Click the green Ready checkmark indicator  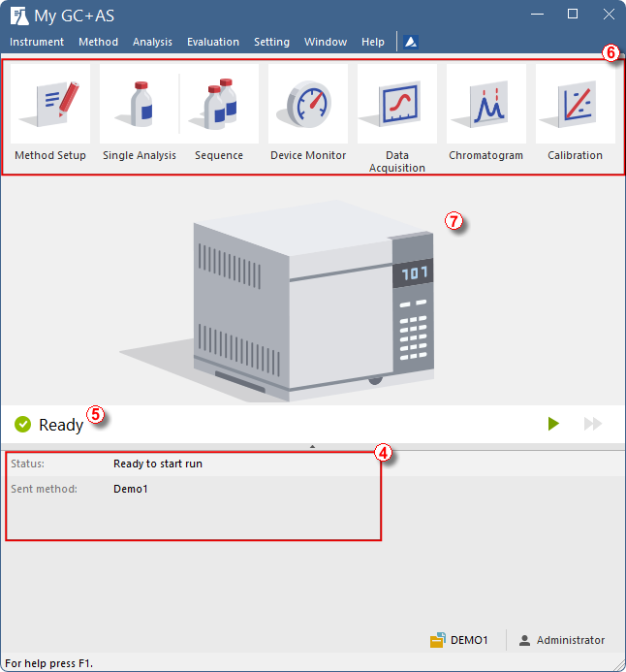coord(22,425)
